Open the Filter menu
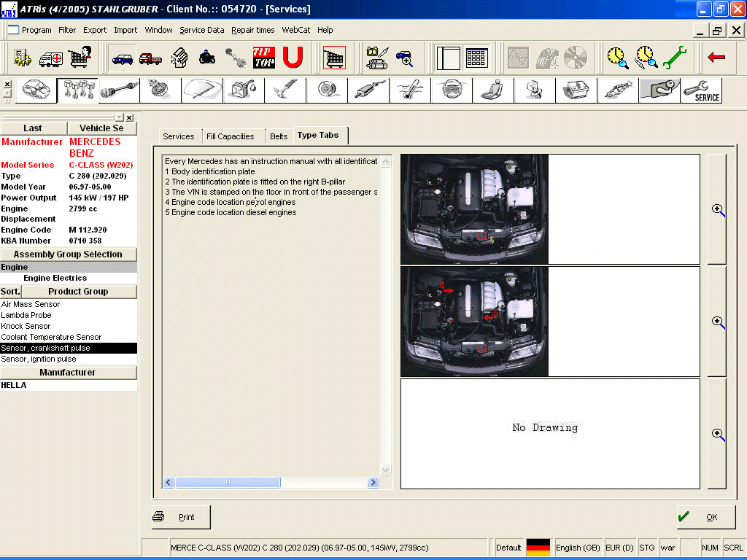This screenshot has width=747, height=560. coord(67,30)
